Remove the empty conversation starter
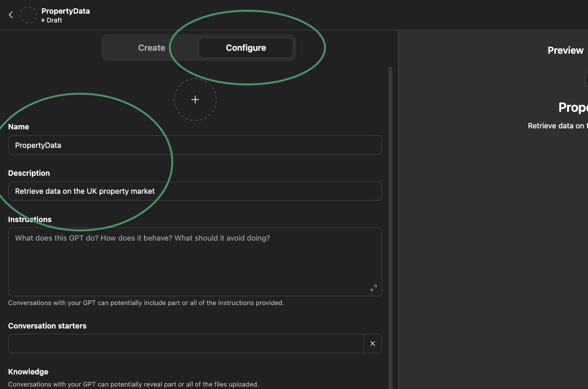Viewport: 588px width, 389px height. tap(372, 344)
